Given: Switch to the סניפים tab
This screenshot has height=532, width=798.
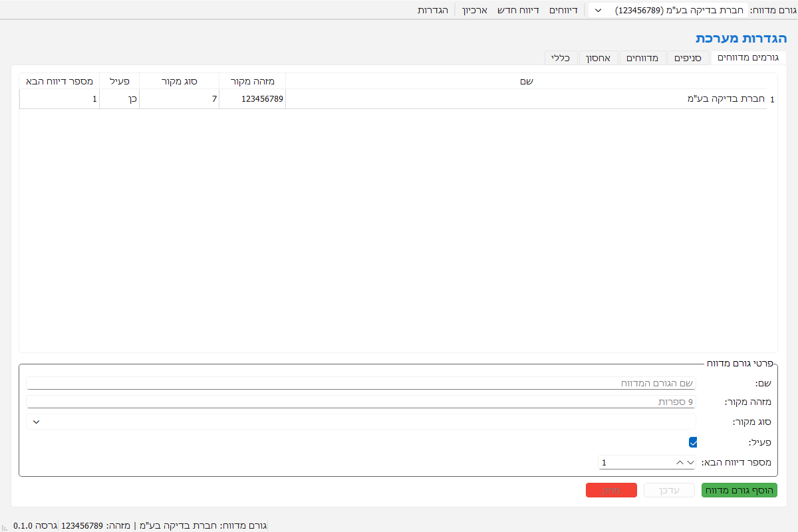Looking at the screenshot, I should (688, 59).
